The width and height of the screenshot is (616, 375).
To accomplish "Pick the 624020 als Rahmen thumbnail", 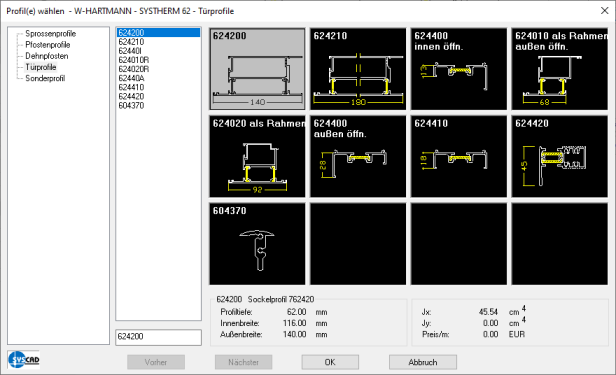I will tap(257, 156).
